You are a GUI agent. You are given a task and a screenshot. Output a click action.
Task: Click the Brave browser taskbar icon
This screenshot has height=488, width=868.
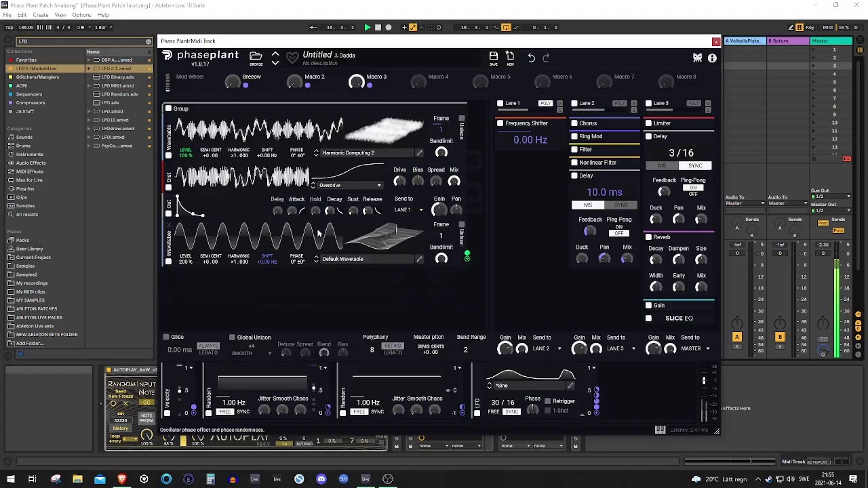(122, 479)
